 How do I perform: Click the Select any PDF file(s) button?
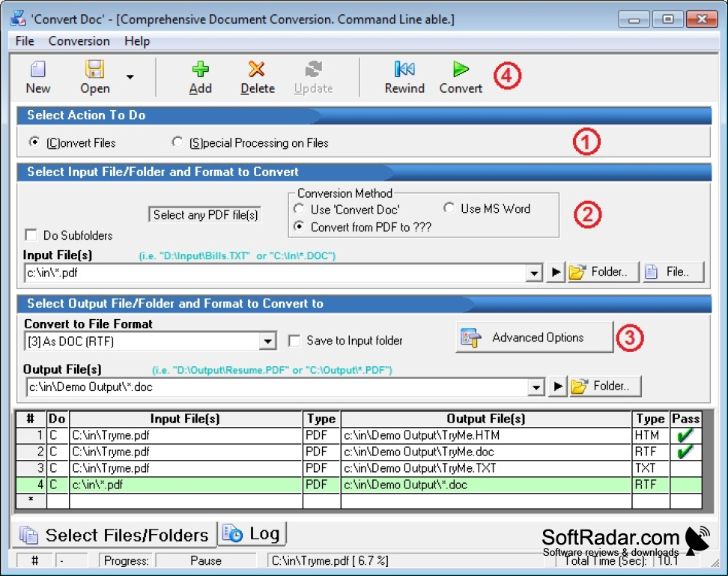click(205, 214)
